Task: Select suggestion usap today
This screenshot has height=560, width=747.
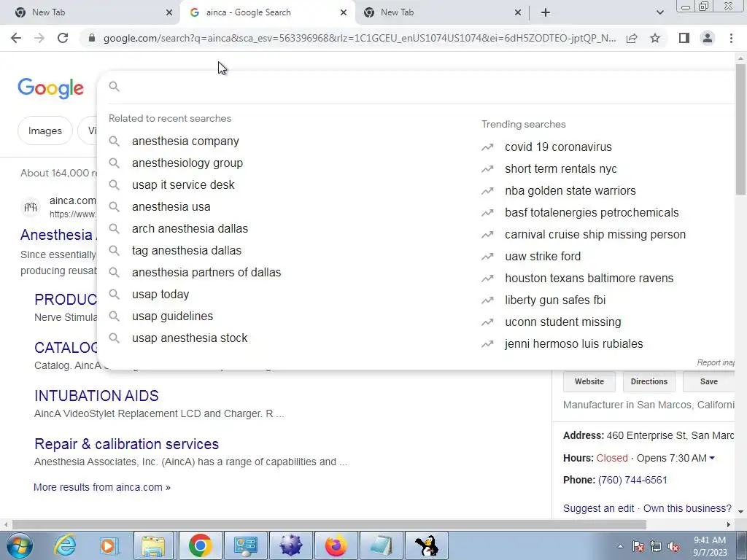Action: tap(160, 295)
